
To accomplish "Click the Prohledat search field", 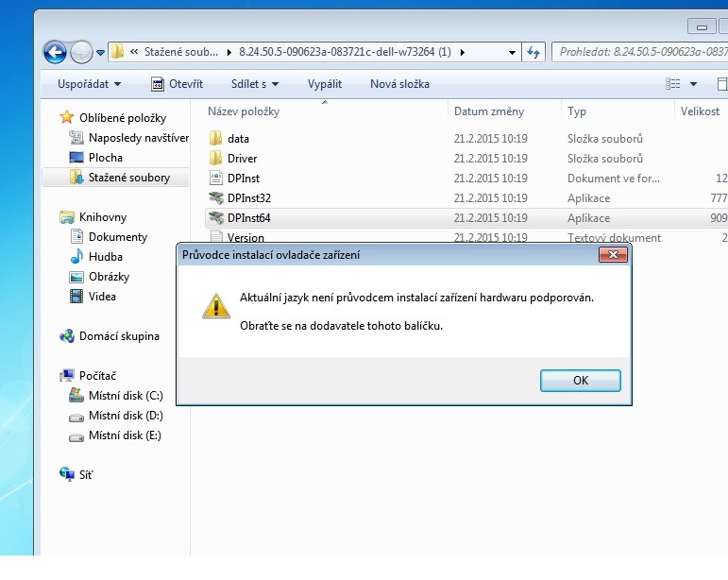I will point(640,52).
